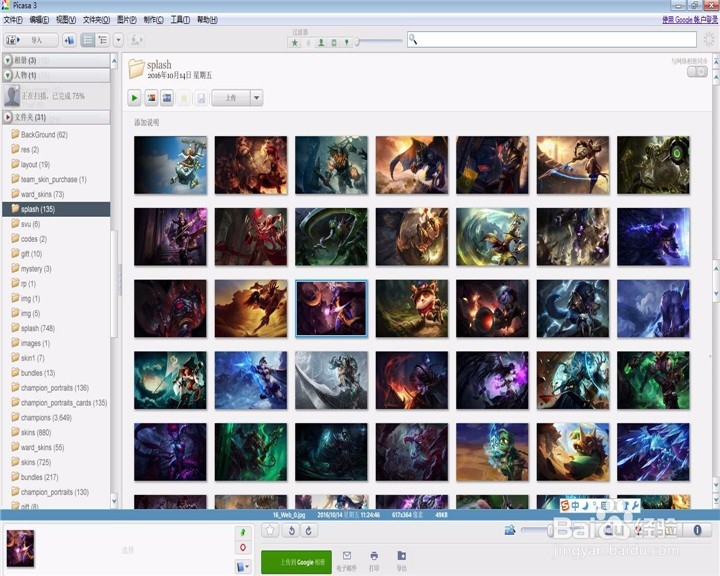Expand the 文件夹 (31) section

point(7,117)
